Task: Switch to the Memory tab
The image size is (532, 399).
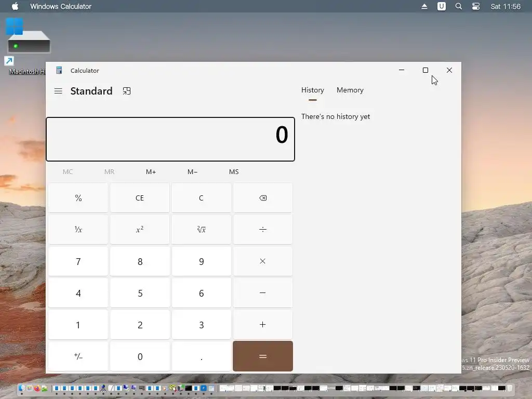Action: pyautogui.click(x=350, y=90)
